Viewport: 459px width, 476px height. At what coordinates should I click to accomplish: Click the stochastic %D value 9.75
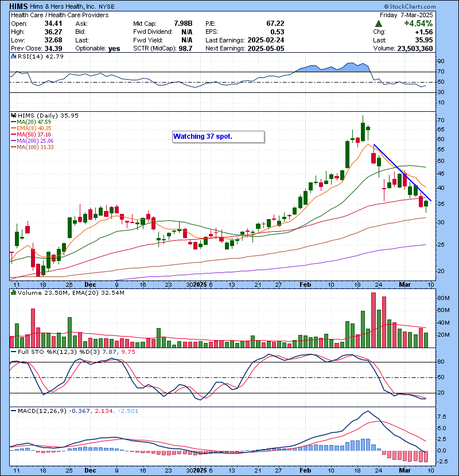[128, 352]
